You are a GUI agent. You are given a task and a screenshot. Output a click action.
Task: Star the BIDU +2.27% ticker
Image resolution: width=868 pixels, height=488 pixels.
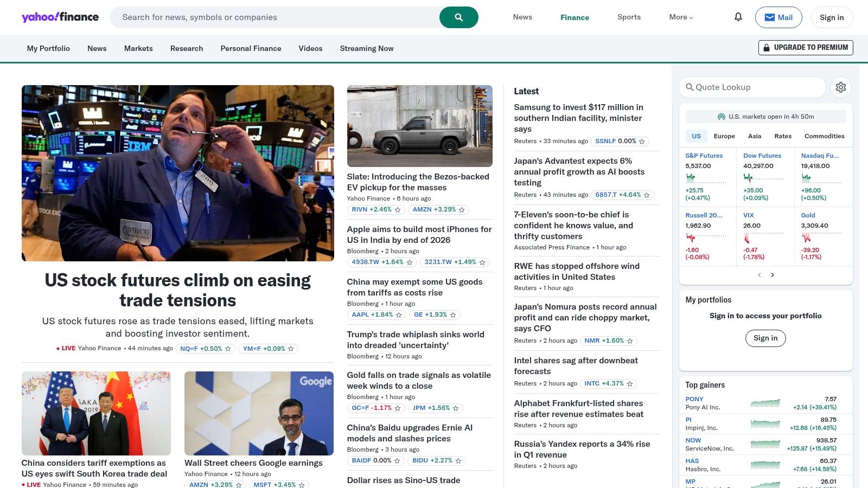click(458, 461)
